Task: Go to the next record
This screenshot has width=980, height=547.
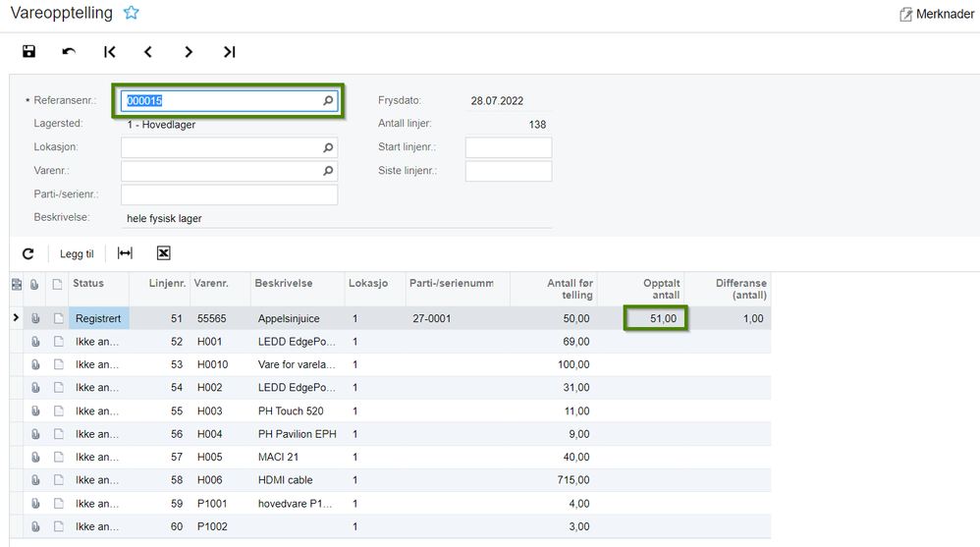Action: click(x=189, y=52)
